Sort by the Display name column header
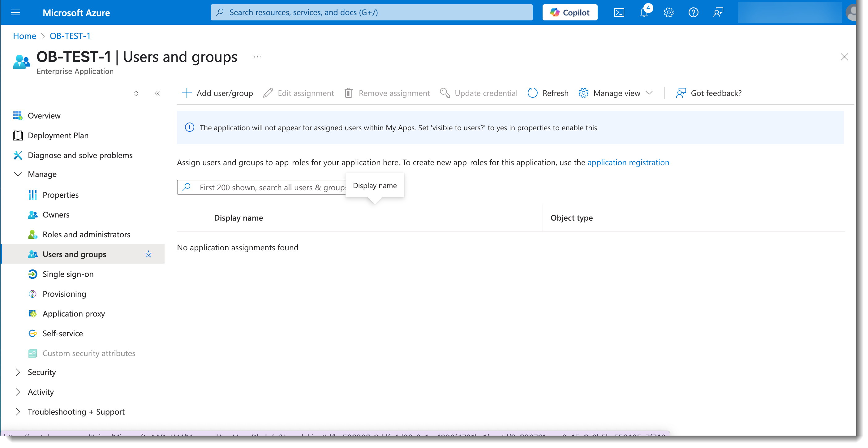The height and width of the screenshot is (448, 868). (x=238, y=218)
